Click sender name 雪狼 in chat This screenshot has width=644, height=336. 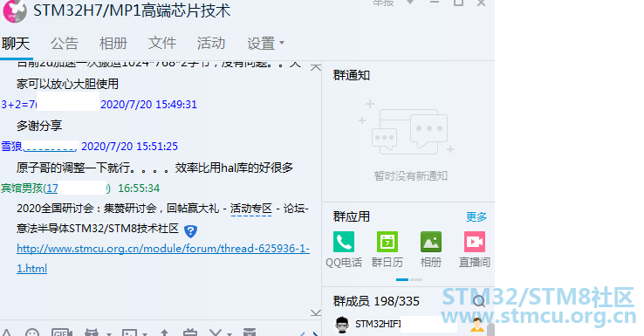click(11, 147)
